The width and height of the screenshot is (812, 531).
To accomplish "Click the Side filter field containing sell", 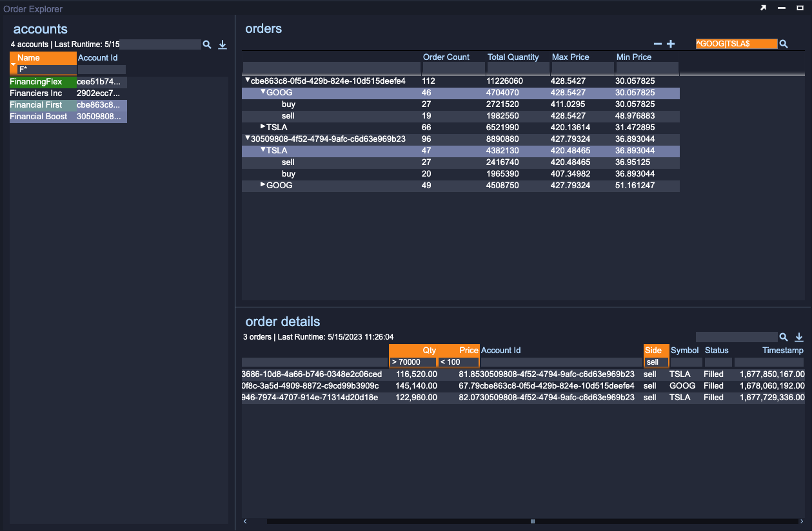I will [656, 362].
